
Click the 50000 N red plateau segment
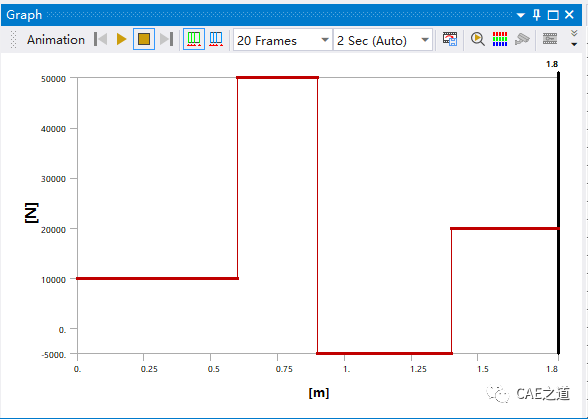[278, 78]
